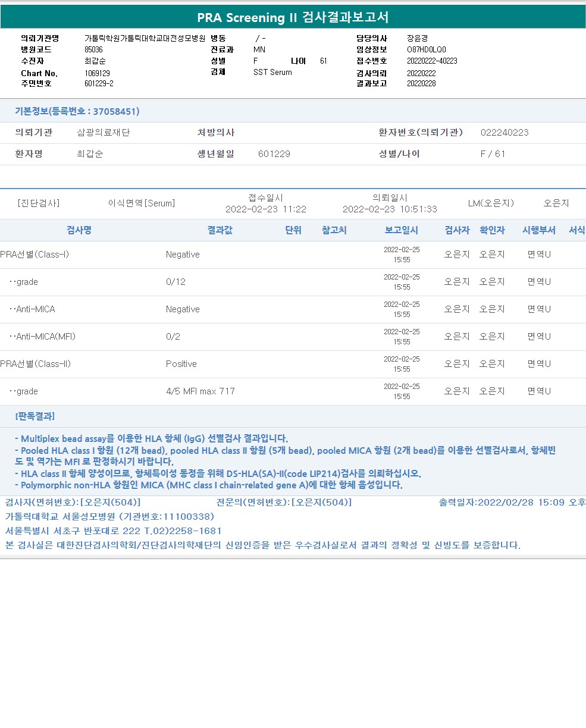586x728 pixels.
Task: Select the attending doctor name 장윤경
Action: tap(417, 38)
